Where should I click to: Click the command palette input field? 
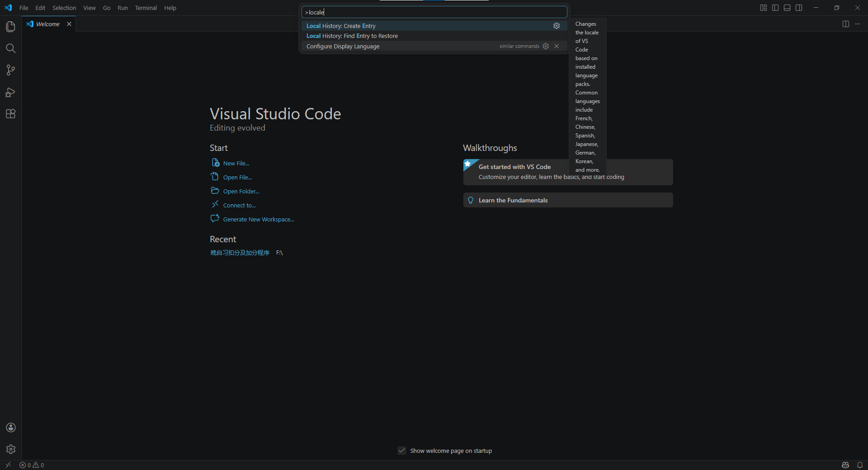tap(434, 12)
